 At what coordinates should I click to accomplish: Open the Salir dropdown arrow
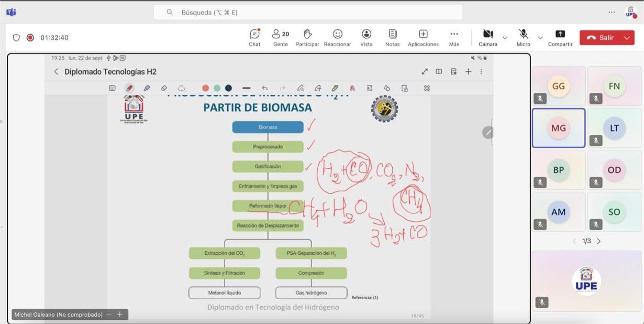point(625,37)
